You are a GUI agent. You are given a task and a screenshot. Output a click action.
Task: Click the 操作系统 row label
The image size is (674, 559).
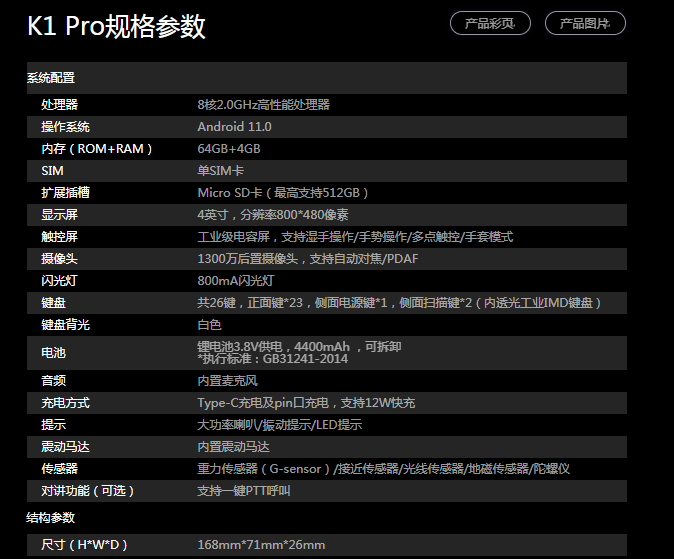(65, 127)
